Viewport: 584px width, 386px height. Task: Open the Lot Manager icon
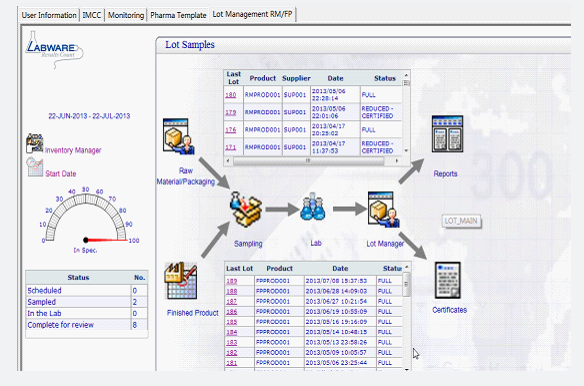[383, 209]
